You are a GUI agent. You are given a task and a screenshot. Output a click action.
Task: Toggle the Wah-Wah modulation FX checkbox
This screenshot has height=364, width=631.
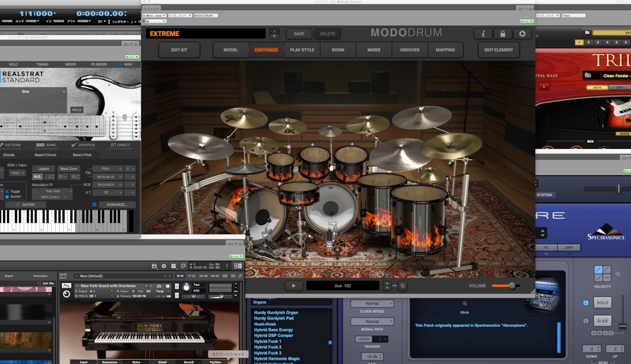point(35,191)
